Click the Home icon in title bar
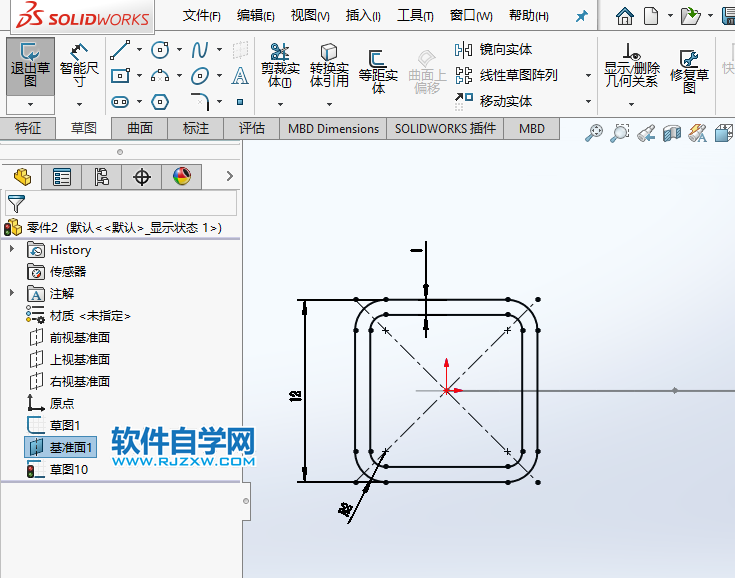This screenshot has width=735, height=578. pyautogui.click(x=625, y=16)
